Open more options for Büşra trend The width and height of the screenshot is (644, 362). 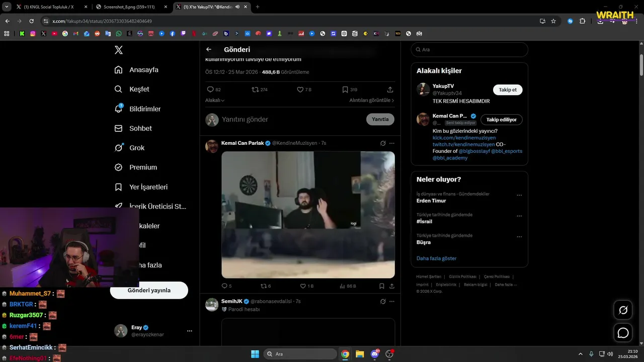click(519, 237)
